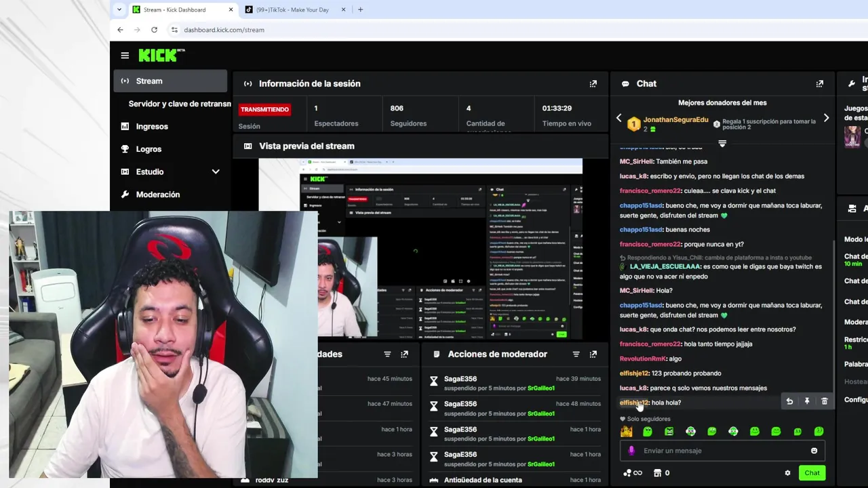Open the browser tab search dropdown
This screenshot has height=488, width=868.
119,9
